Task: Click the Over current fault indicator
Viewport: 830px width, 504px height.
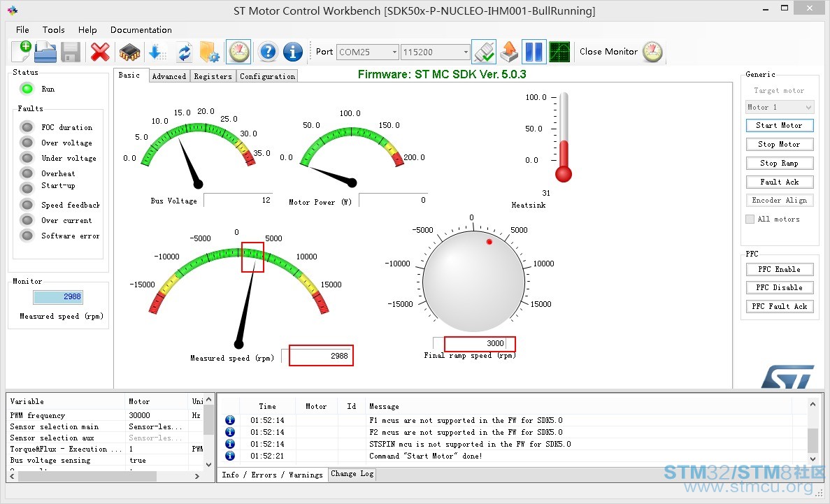Action: pyautogui.click(x=27, y=219)
